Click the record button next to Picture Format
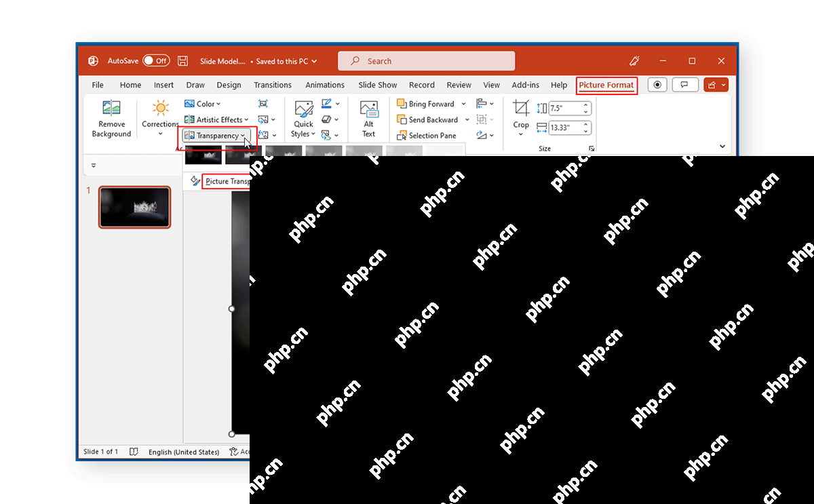This screenshot has width=814, height=504. [657, 85]
